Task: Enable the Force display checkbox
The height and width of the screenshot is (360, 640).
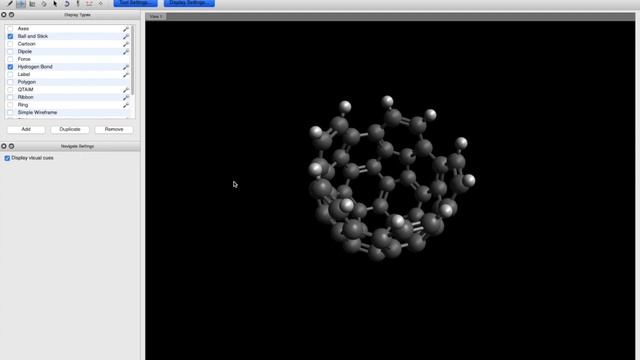Action: 10,59
